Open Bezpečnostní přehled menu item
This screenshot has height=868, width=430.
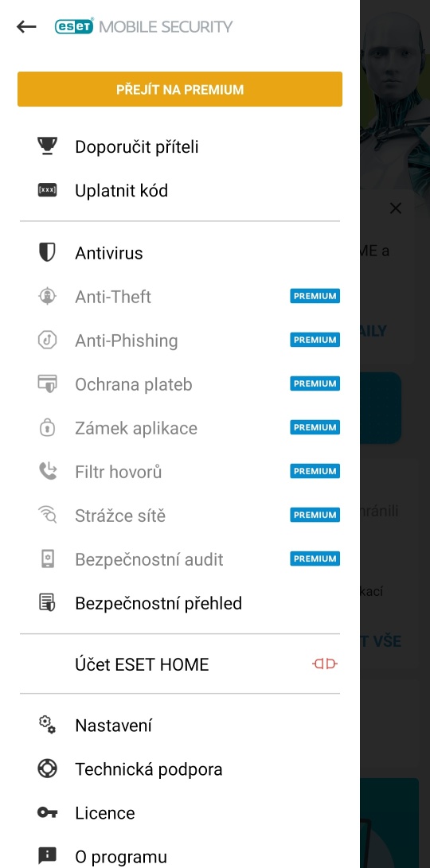179,603
